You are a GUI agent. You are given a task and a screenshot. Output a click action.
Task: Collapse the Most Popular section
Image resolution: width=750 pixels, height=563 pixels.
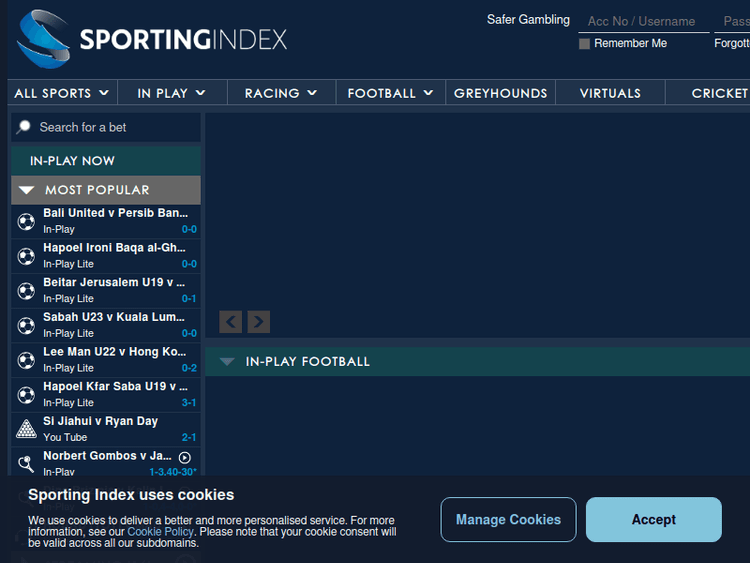[106, 190]
